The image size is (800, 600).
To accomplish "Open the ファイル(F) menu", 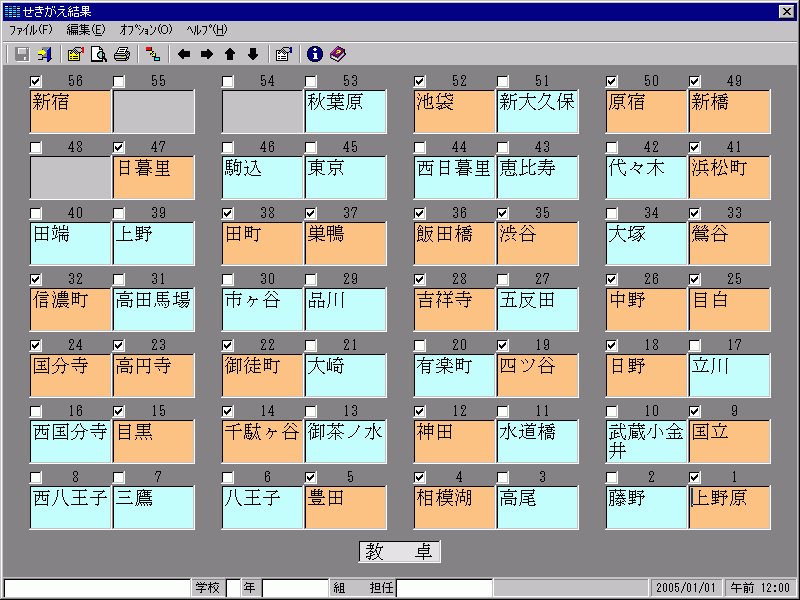I will pyautogui.click(x=31, y=30).
